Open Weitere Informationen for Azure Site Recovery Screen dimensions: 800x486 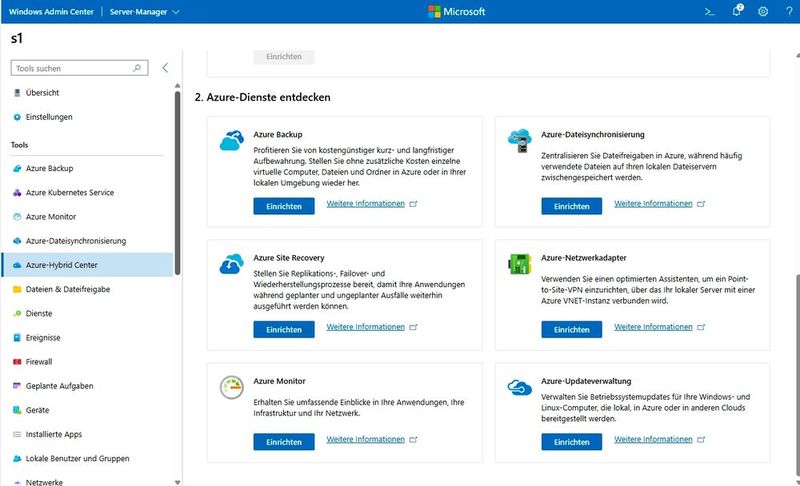coord(365,327)
